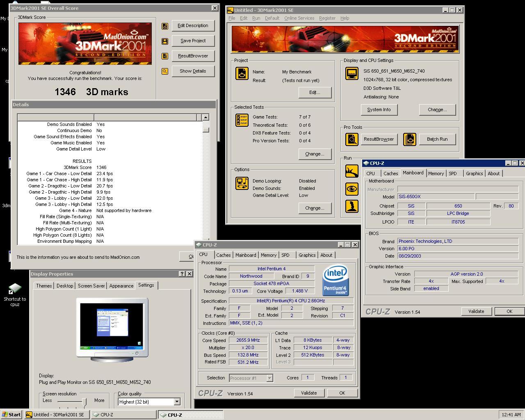
Task: Click the Intel Pentium 4 logo in CPU-Z
Action: click(x=335, y=280)
